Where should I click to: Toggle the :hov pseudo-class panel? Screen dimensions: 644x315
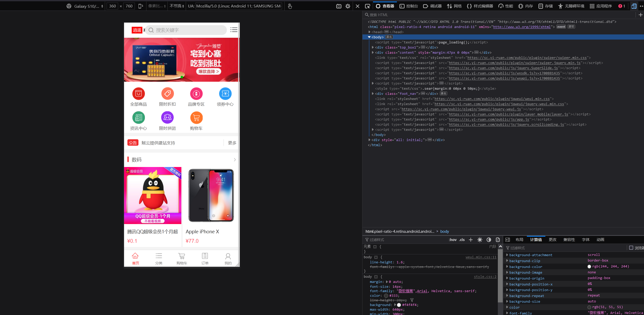452,240
